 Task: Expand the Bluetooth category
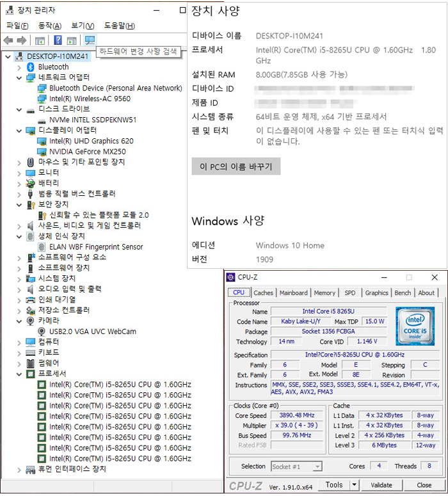tap(19, 67)
